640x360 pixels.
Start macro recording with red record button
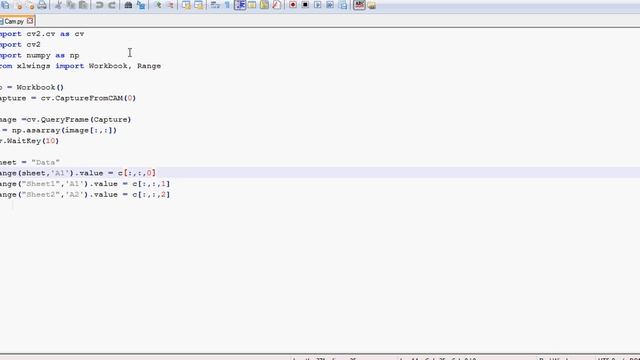(293, 5)
